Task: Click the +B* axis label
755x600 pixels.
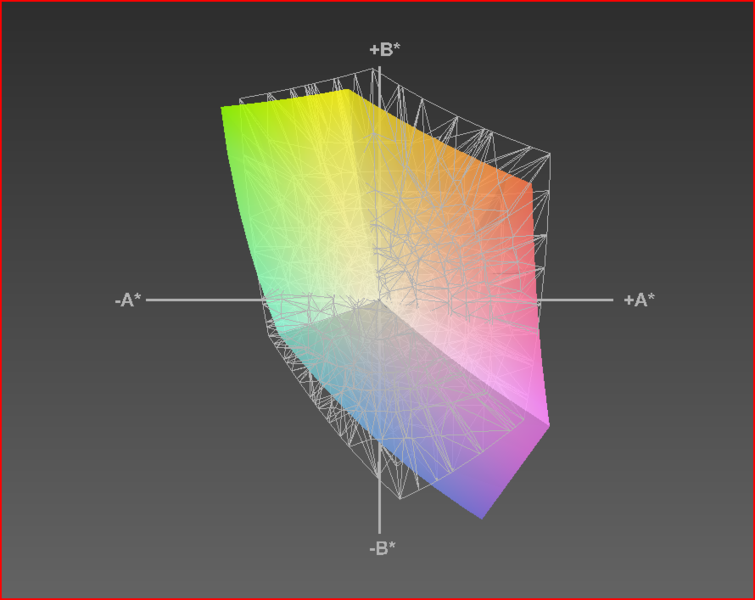Action: pyautogui.click(x=384, y=49)
